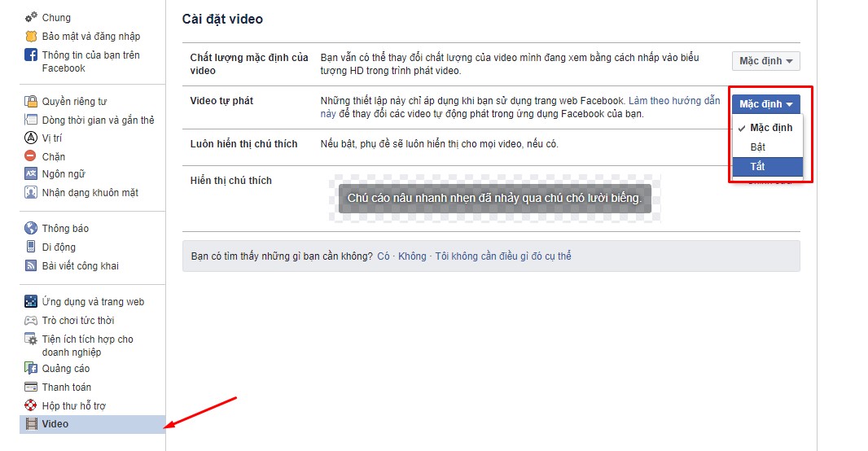
Task: Open Ứng dụng và trang web settings
Action: tap(93, 302)
